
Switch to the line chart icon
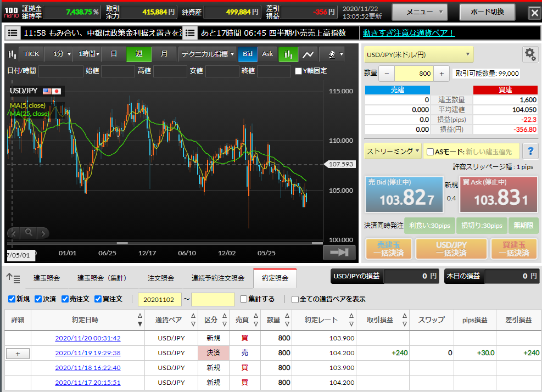[x=308, y=54]
